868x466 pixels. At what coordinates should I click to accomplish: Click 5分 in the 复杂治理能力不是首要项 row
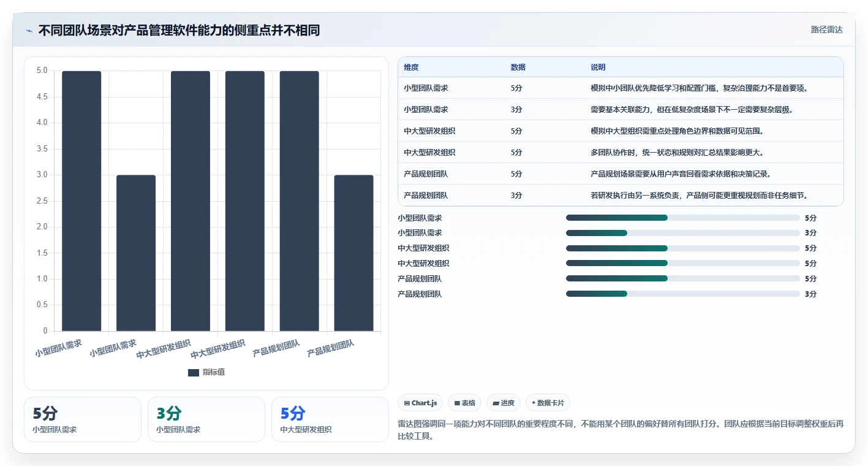516,88
